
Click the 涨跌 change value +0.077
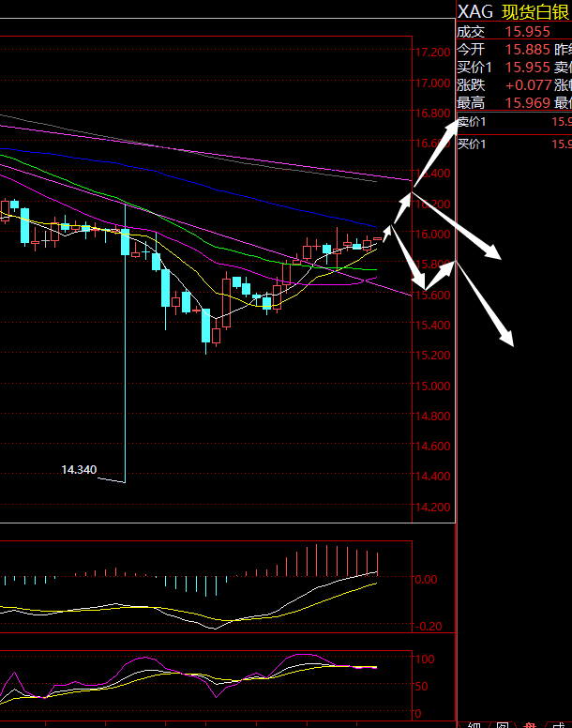tap(528, 85)
